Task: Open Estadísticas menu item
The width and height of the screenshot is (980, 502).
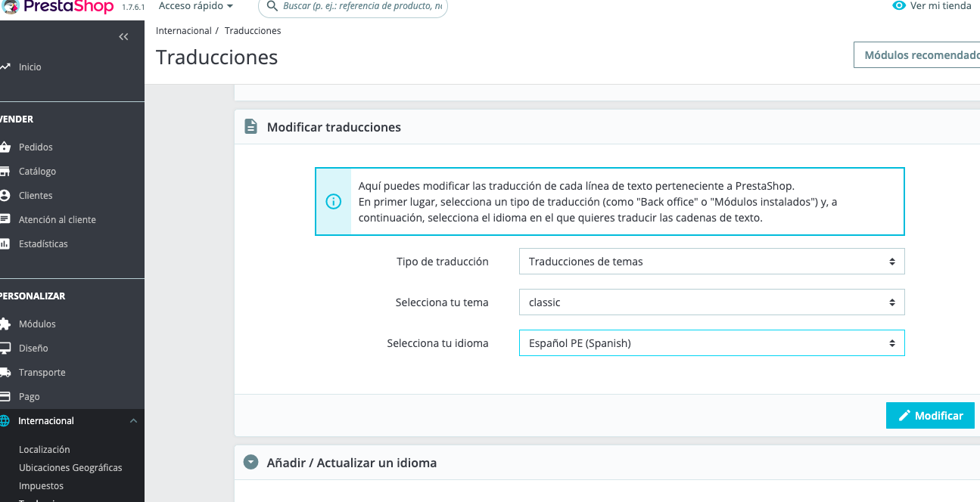Action: pyautogui.click(x=43, y=244)
